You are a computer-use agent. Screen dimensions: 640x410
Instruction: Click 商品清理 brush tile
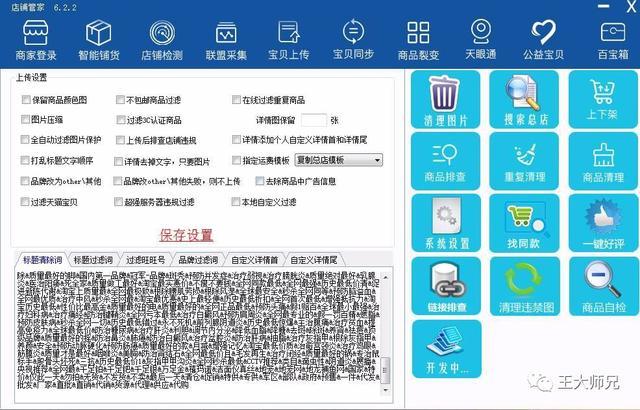click(603, 161)
